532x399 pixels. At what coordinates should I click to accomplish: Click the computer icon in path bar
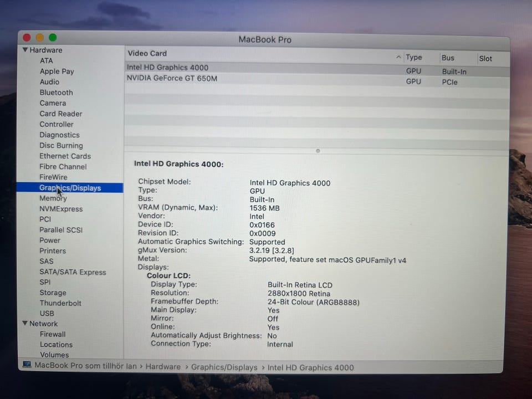click(x=27, y=365)
